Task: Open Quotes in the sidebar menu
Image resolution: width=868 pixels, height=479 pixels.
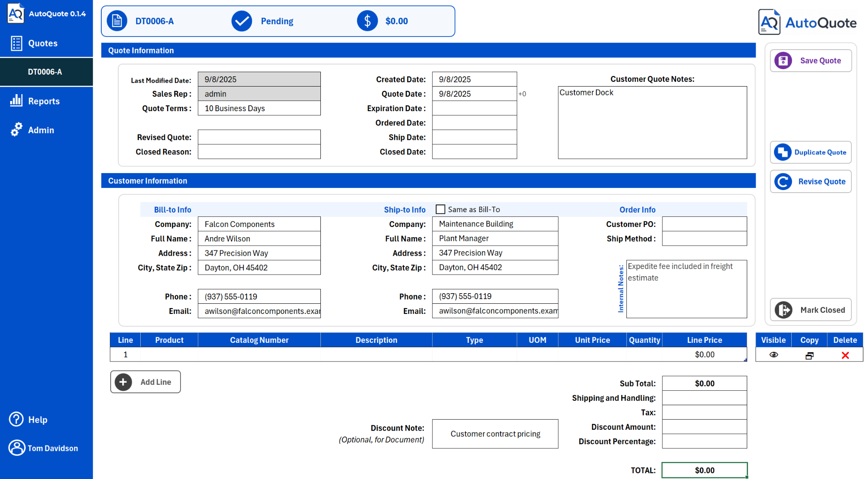Action: pos(43,43)
